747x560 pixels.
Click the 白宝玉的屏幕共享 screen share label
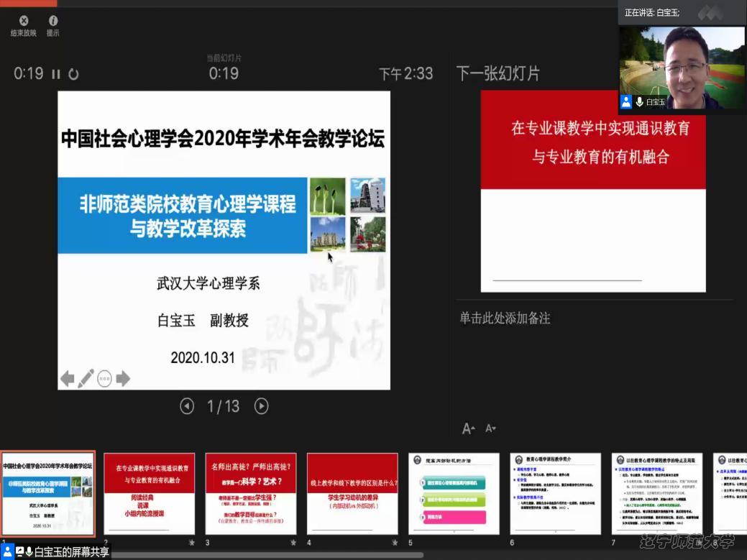[72, 552]
